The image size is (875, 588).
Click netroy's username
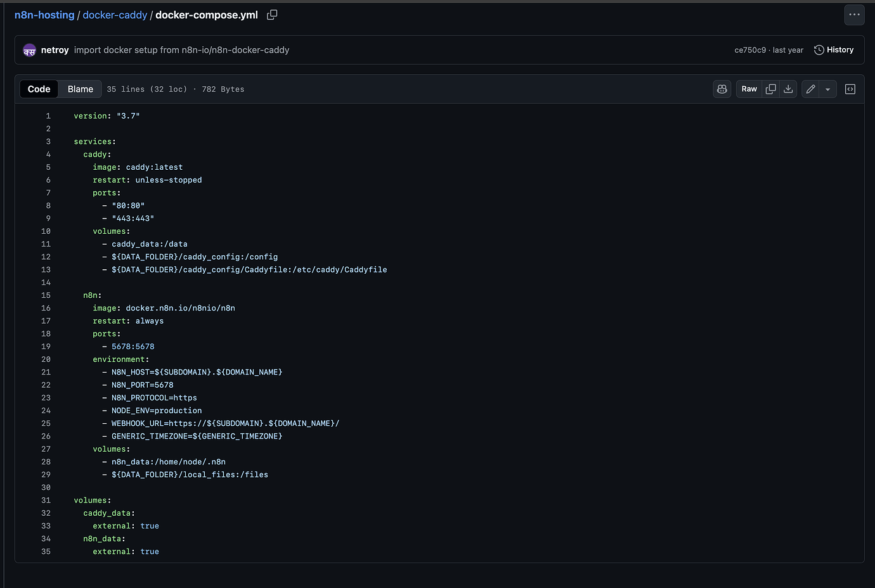[x=55, y=49]
